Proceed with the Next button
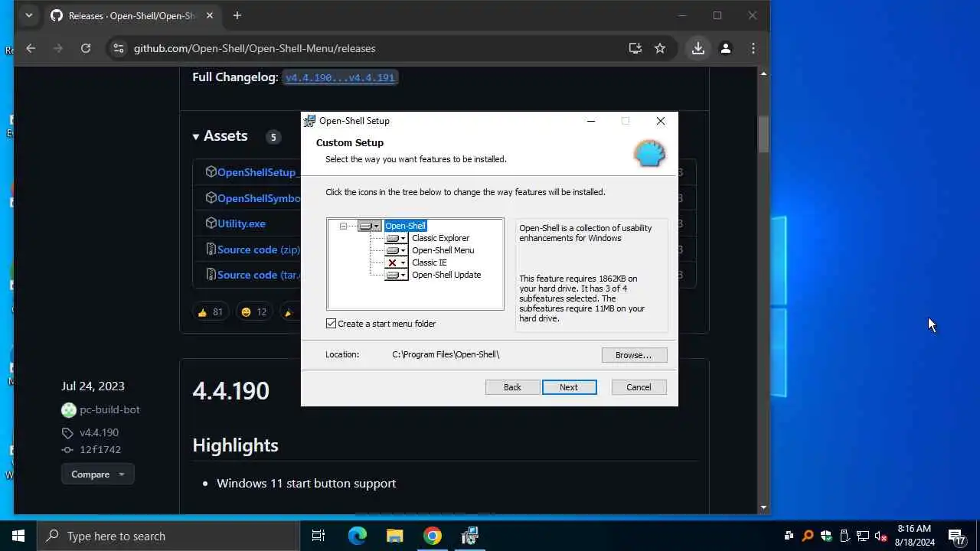 pyautogui.click(x=569, y=387)
